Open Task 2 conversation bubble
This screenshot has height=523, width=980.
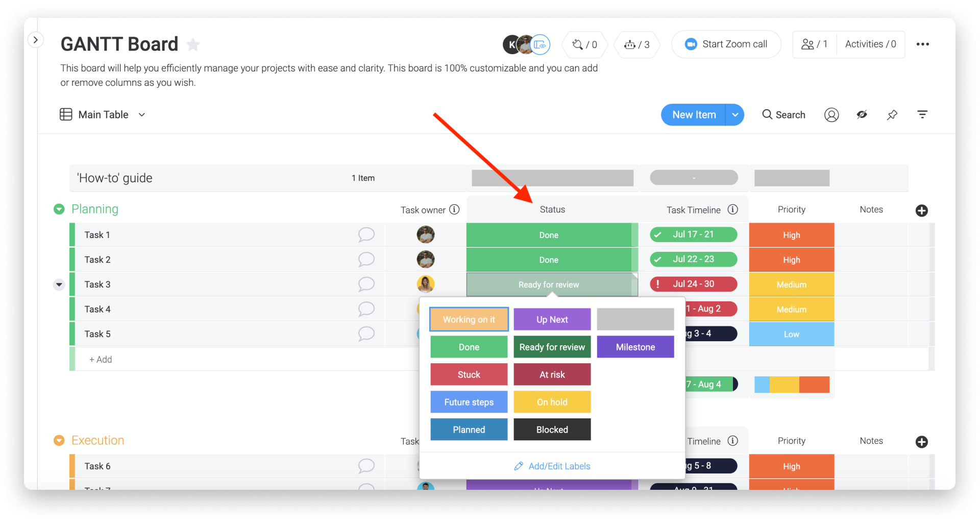click(x=366, y=259)
